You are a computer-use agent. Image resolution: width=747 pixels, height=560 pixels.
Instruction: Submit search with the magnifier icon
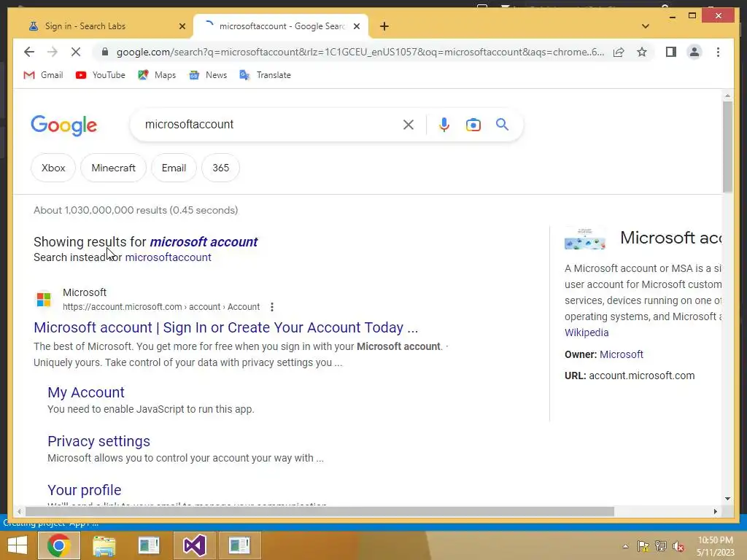pyautogui.click(x=502, y=125)
